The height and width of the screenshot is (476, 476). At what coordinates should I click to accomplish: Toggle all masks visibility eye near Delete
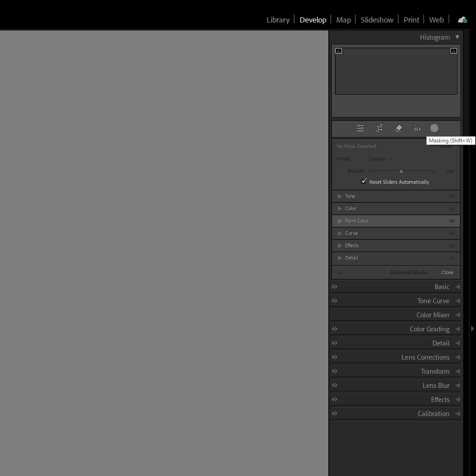point(339,273)
